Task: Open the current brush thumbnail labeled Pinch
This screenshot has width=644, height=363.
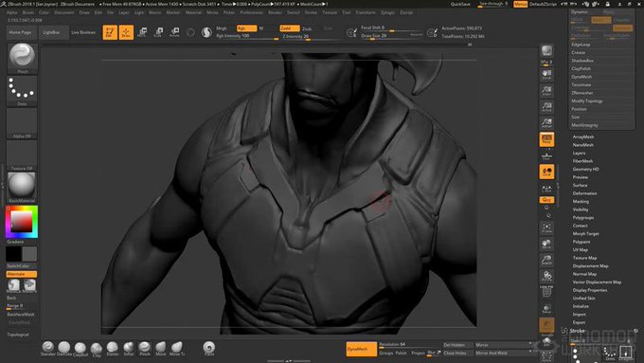Action: [22, 59]
